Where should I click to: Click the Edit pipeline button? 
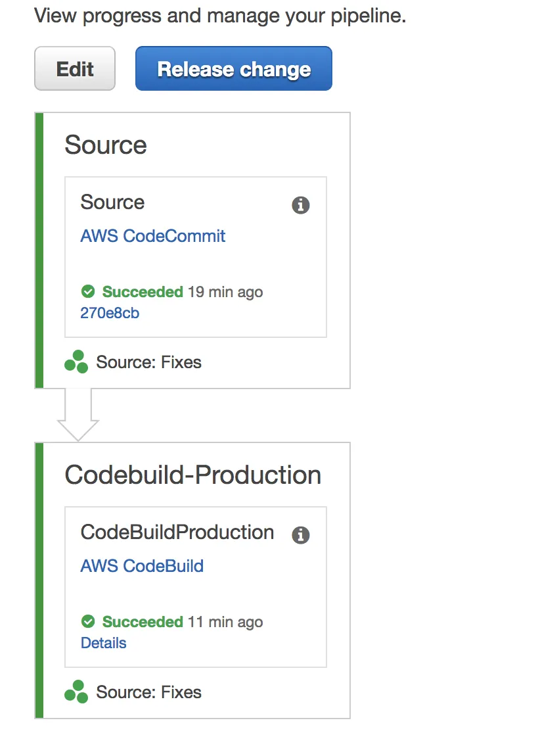pos(74,69)
